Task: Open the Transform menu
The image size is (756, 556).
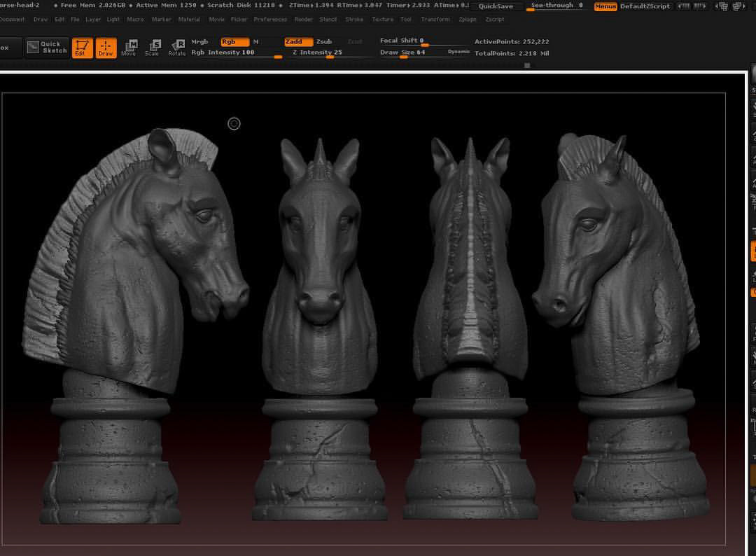Action: pos(435,20)
